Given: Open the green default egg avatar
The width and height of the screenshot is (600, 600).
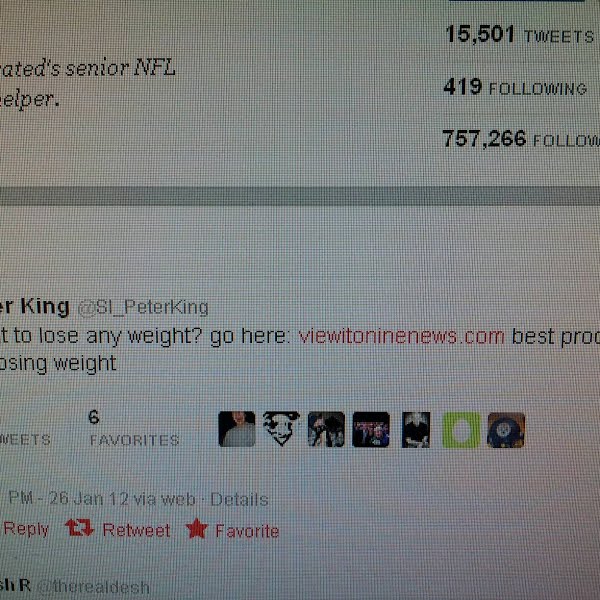Looking at the screenshot, I should pos(461,430).
